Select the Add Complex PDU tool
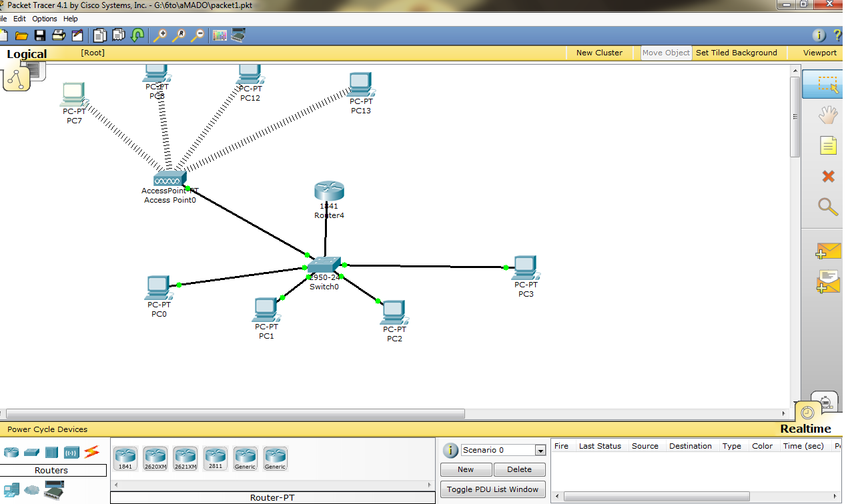This screenshot has height=504, width=850. coord(828,281)
